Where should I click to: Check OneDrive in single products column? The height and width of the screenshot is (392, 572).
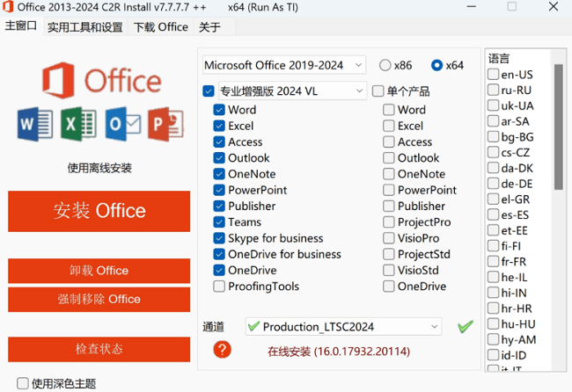[x=388, y=286]
